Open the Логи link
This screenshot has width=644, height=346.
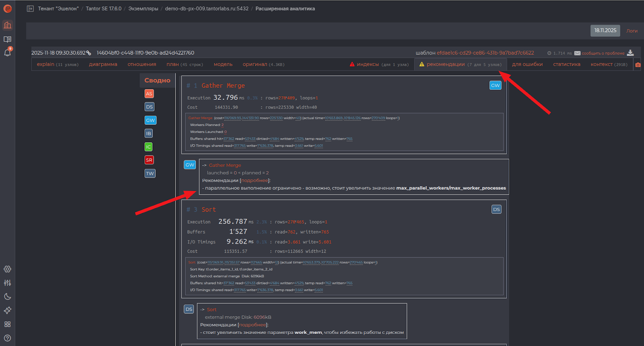pos(632,31)
